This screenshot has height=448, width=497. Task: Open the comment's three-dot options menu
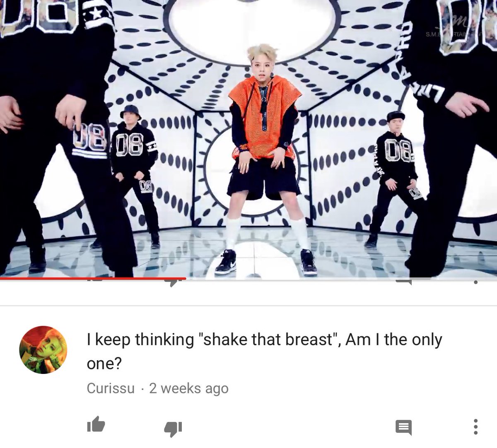tap(475, 427)
